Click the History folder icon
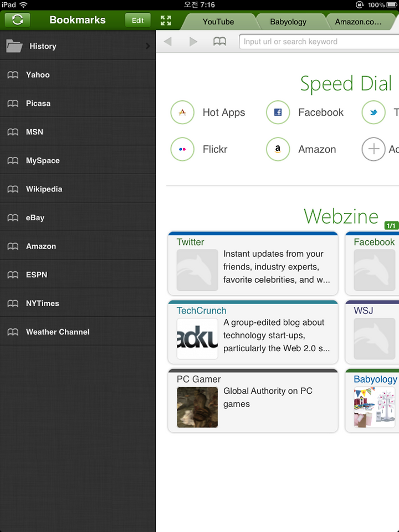The height and width of the screenshot is (532, 399). click(x=14, y=46)
